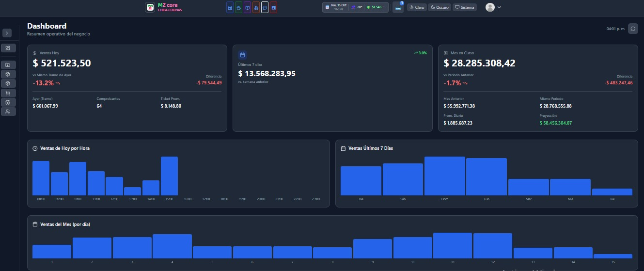Image resolution: width=644 pixels, height=271 pixels.
Task: Click the Proyección value $ 58.456.304,07
Action: [x=556, y=123]
